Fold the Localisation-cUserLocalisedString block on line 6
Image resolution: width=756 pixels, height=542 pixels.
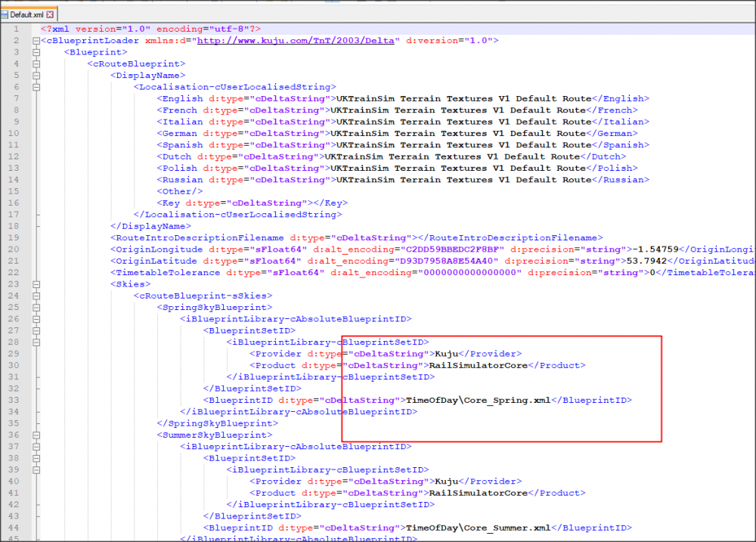(x=35, y=87)
